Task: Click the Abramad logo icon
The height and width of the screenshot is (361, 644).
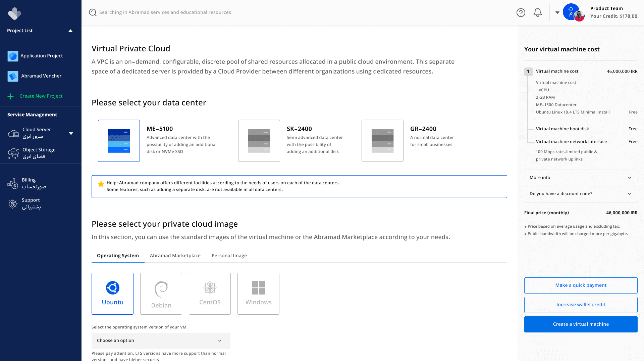Action: tap(14, 13)
